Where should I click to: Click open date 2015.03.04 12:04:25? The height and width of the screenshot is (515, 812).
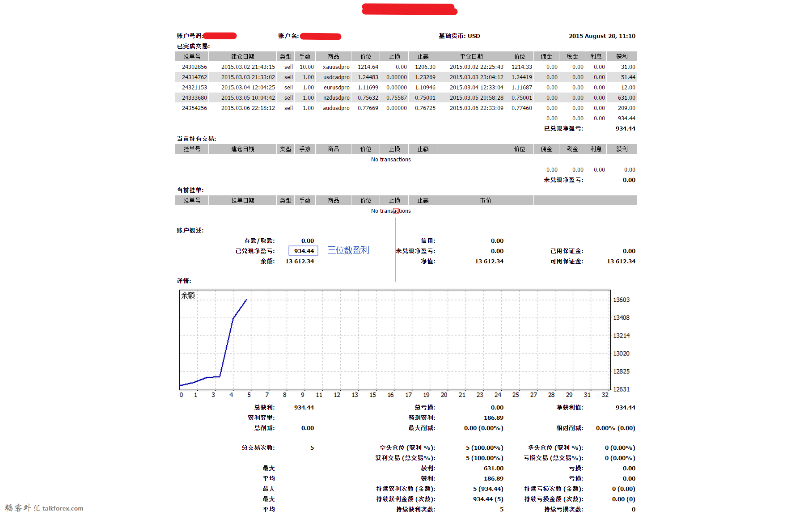click(248, 88)
